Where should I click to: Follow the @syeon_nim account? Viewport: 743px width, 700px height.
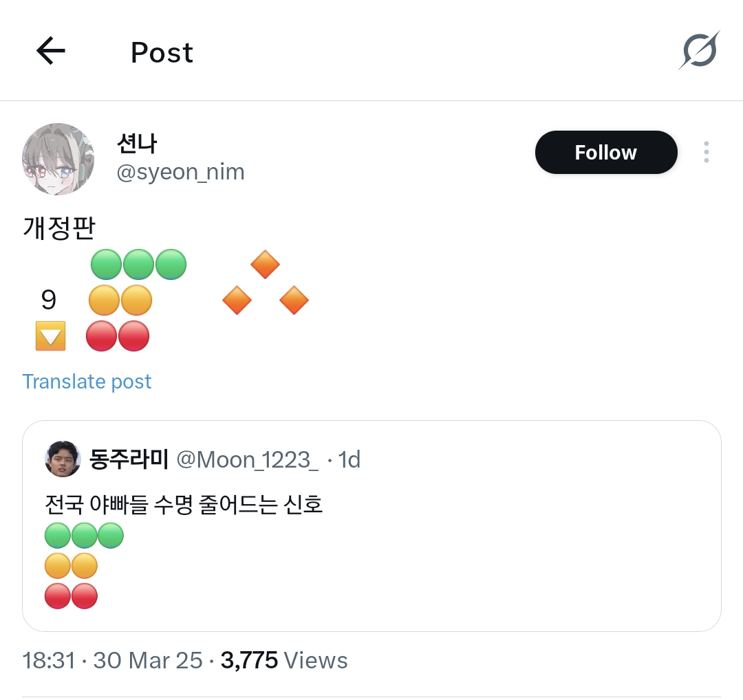[605, 152]
